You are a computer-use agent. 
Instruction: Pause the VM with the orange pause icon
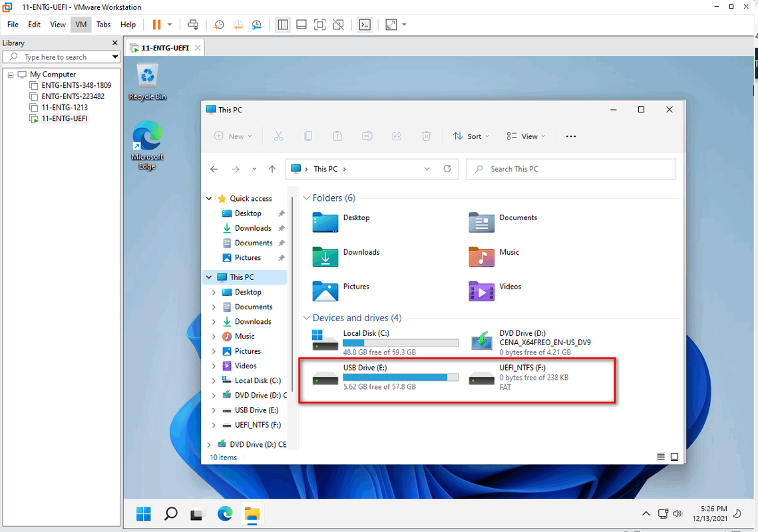click(156, 25)
